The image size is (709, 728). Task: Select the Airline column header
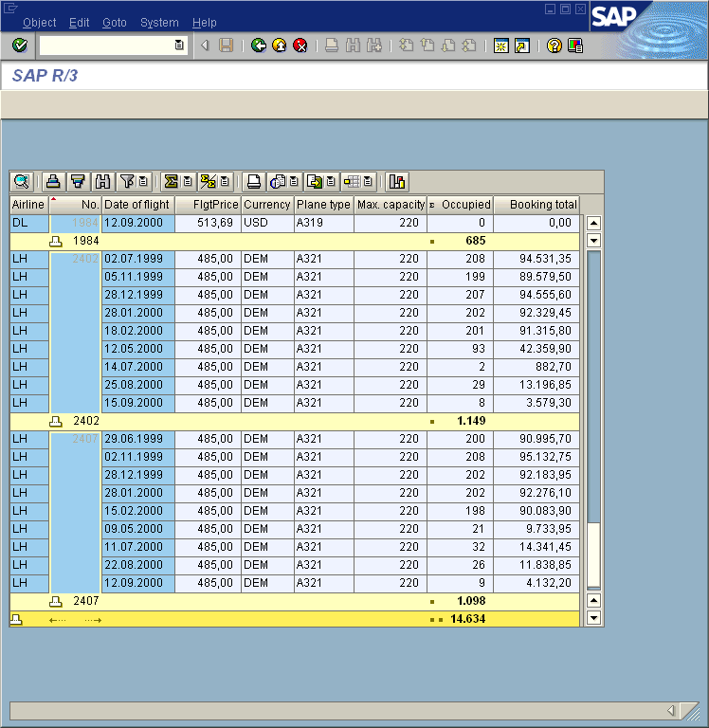pos(28,205)
